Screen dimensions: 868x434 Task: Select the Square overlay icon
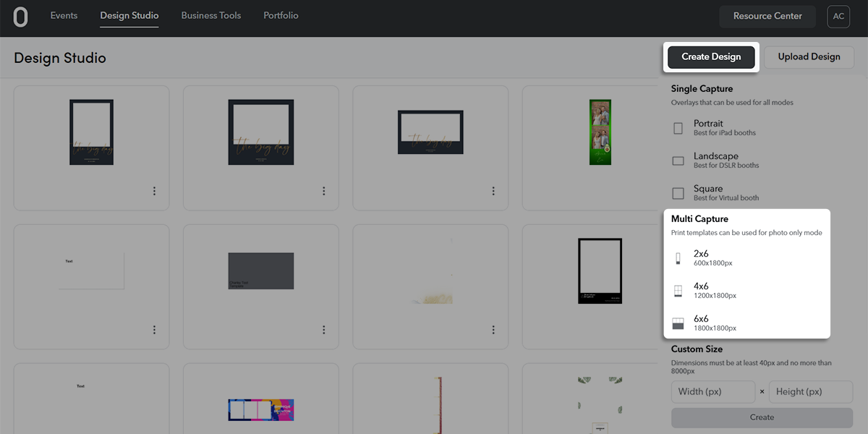(x=678, y=193)
